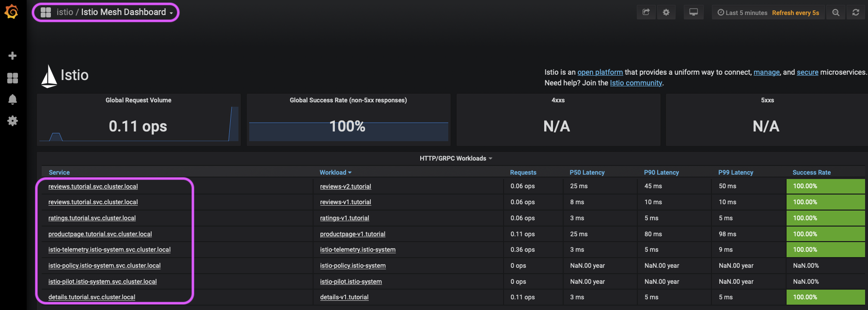
Task: Collapse the HTTP/GRPC Workloads panel menu
Action: point(456,159)
